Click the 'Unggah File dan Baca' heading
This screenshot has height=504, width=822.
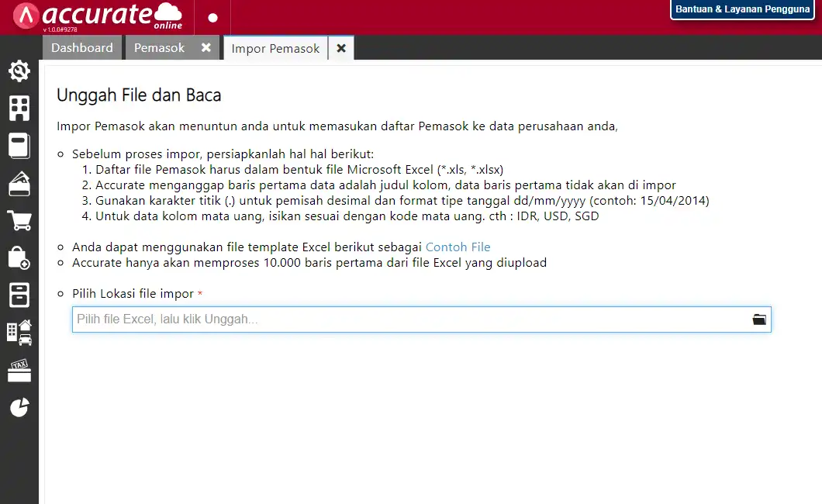pos(139,95)
